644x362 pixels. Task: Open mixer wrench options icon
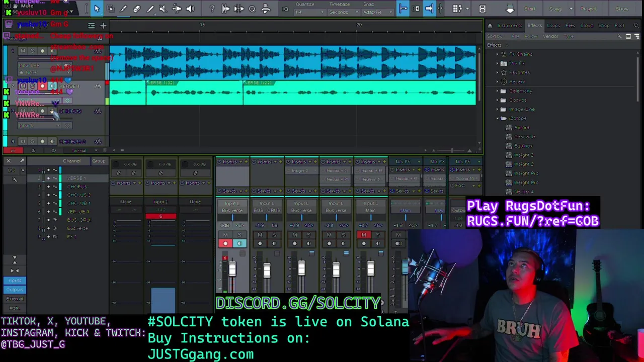click(x=14, y=179)
